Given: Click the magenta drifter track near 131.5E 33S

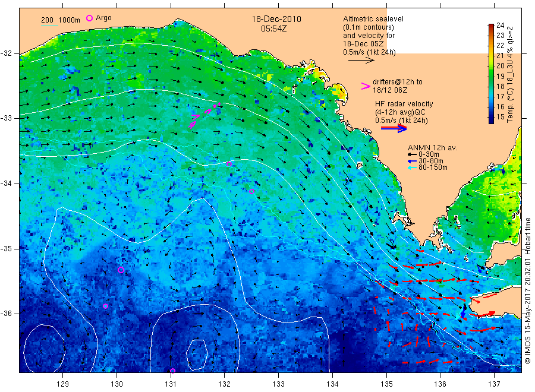Looking at the screenshot, I should tap(204, 115).
